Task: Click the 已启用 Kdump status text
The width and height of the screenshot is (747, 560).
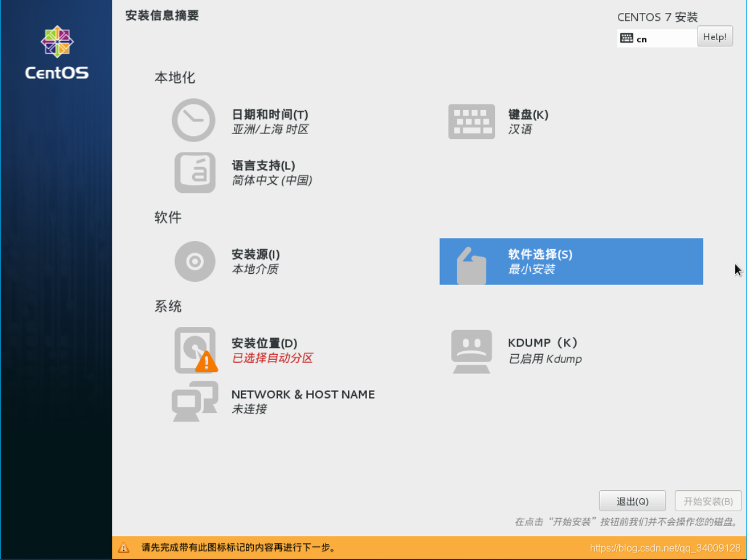Action: (x=545, y=358)
